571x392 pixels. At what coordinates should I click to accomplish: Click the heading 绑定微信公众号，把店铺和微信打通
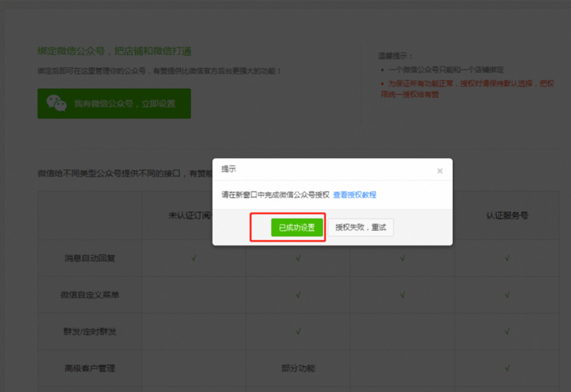(114, 51)
